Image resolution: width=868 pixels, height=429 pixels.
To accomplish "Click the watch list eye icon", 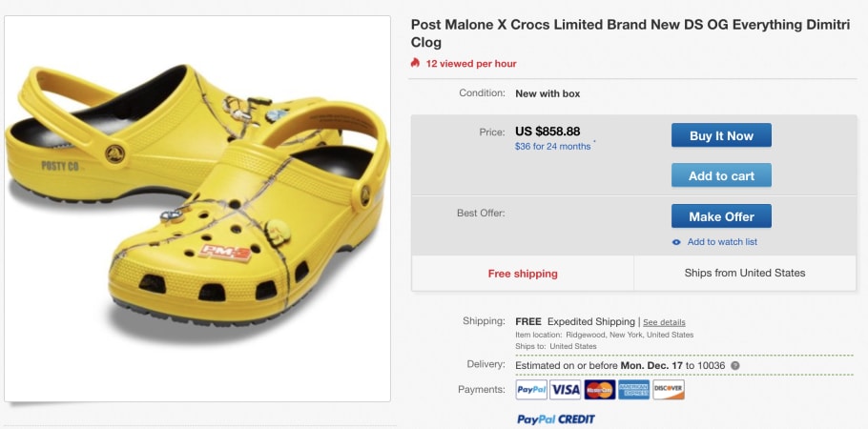I will (x=676, y=242).
